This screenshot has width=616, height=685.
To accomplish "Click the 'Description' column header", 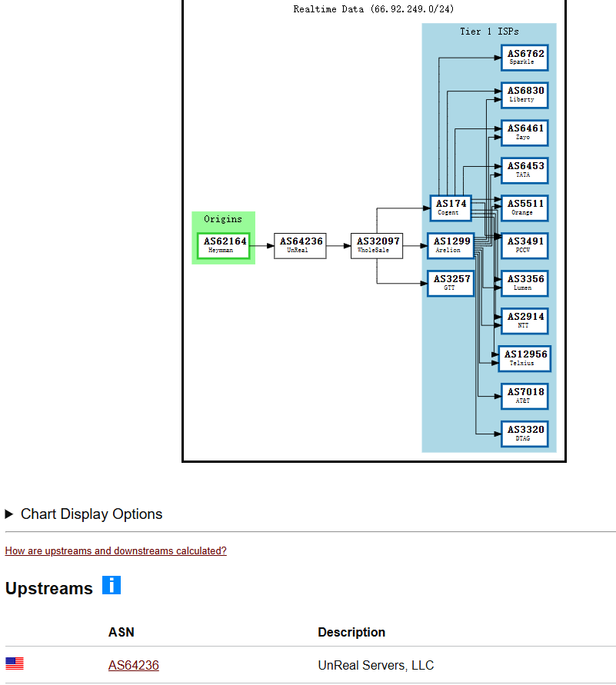I will click(x=351, y=632).
